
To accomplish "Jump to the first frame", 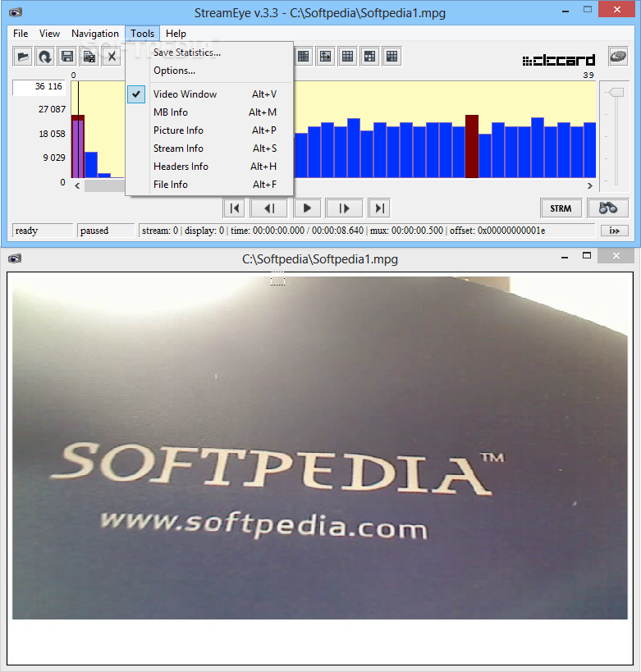I will click(x=234, y=208).
